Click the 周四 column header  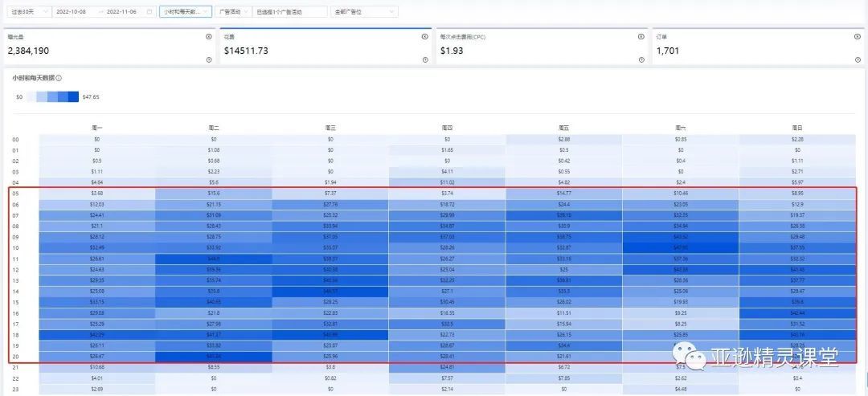448,128
